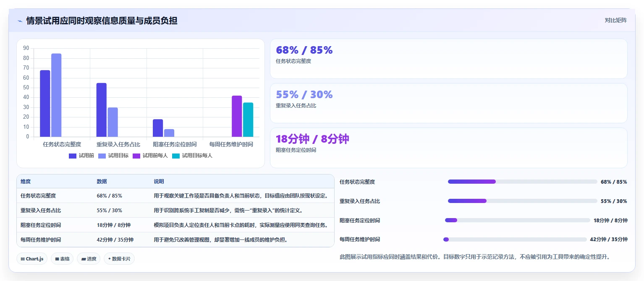
Task: Click the 重复录入任务占比 progress bar
Action: [x=523, y=201]
